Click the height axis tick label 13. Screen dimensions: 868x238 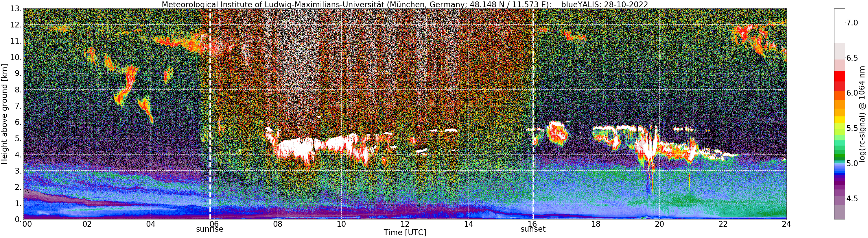point(16,9)
